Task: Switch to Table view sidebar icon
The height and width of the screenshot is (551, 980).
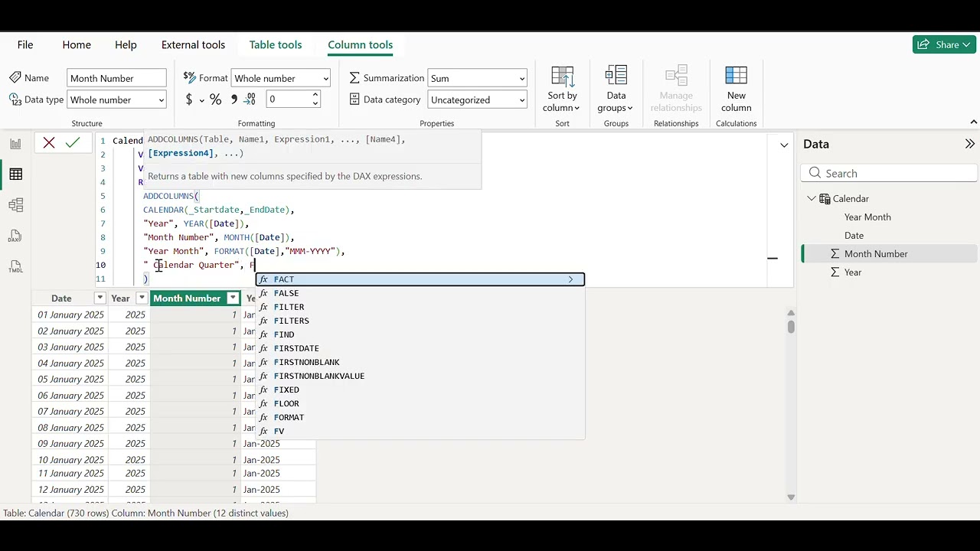Action: [x=15, y=174]
